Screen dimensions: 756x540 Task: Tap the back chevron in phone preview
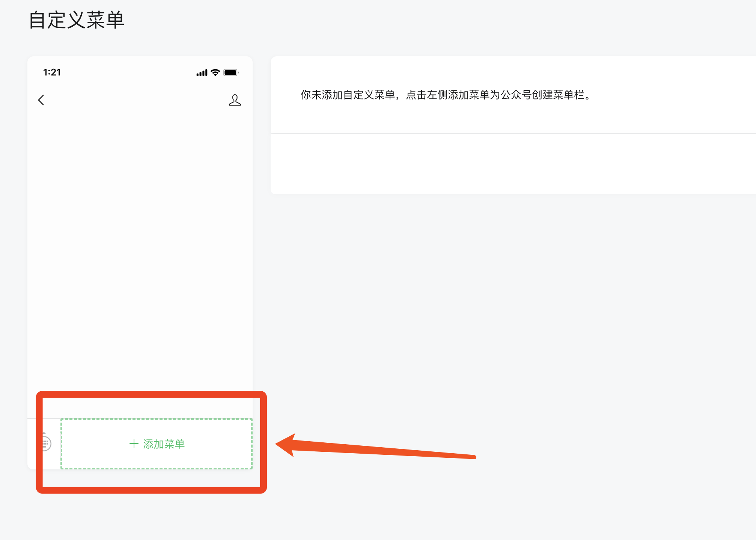[x=41, y=100]
